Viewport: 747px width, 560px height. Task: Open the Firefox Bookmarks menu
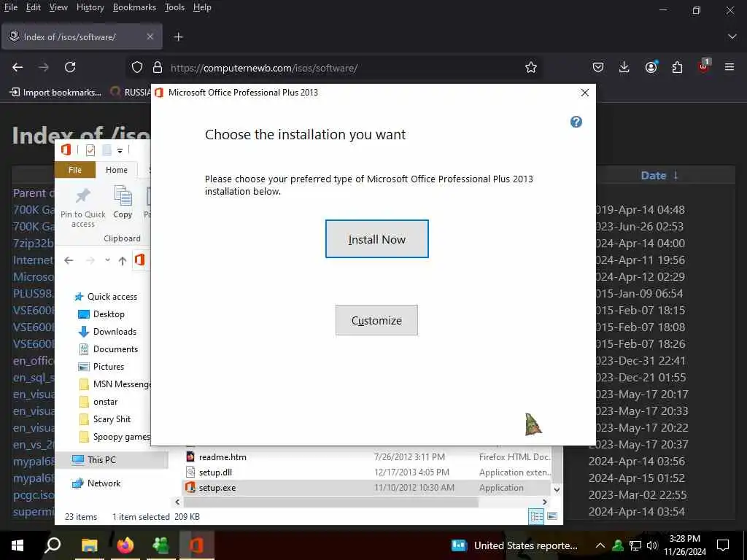(134, 7)
